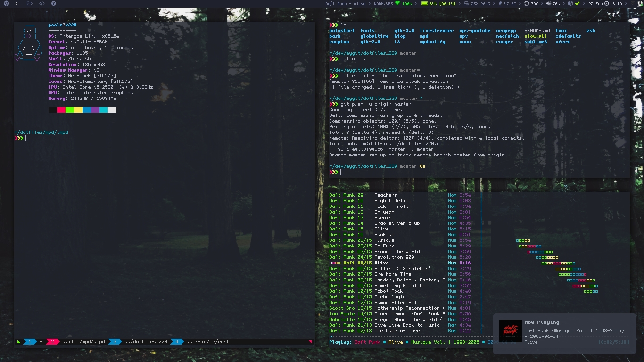Click the Daft Punk album art thumbnail

tap(511, 331)
